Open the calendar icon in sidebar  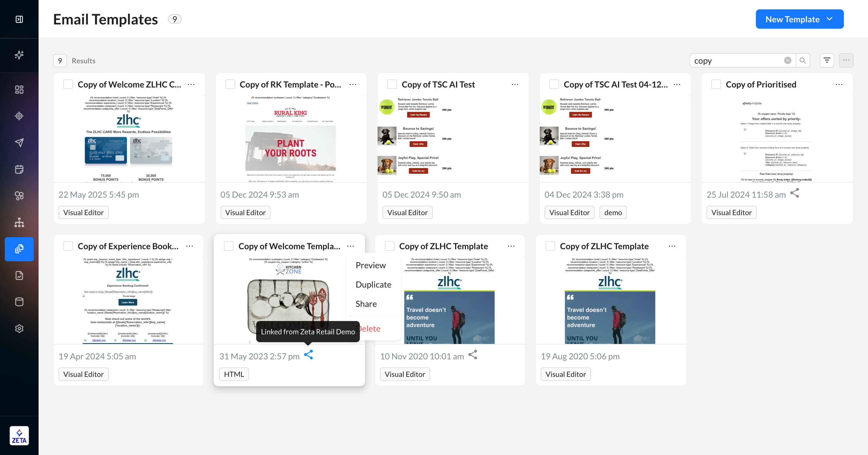19,169
